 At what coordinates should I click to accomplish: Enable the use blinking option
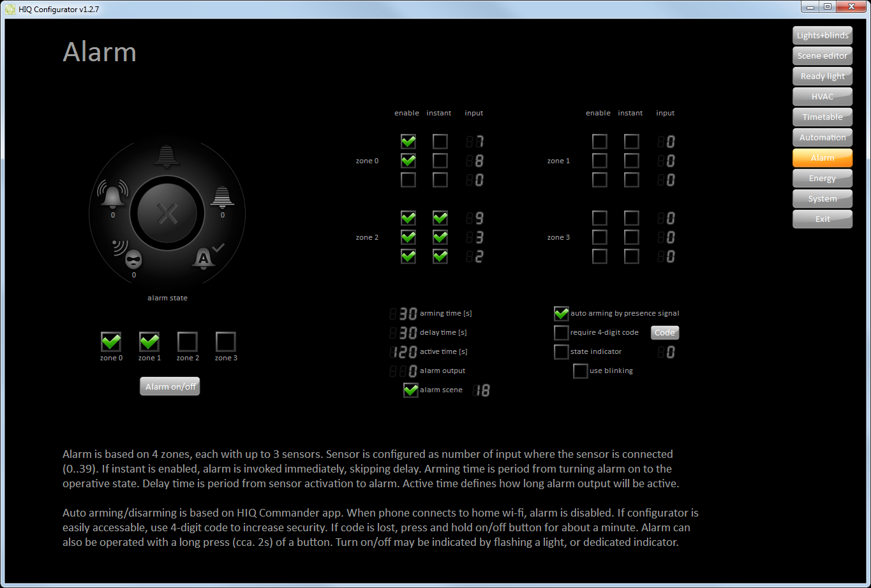point(581,371)
